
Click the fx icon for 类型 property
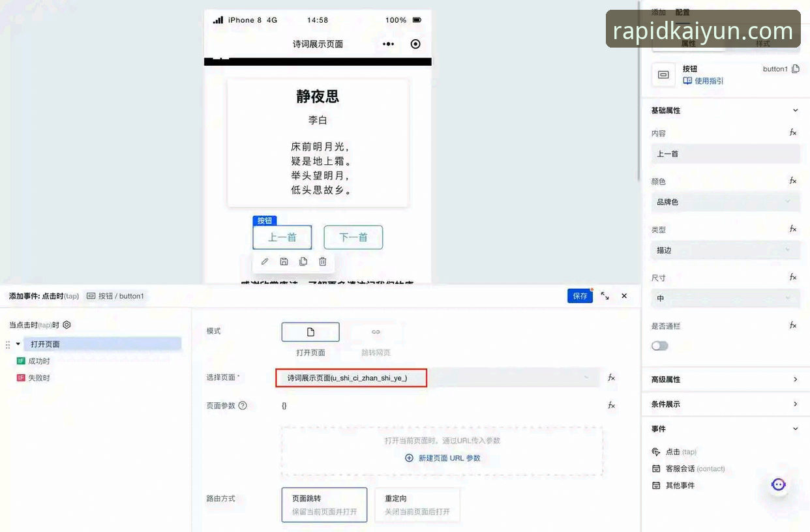[793, 229]
